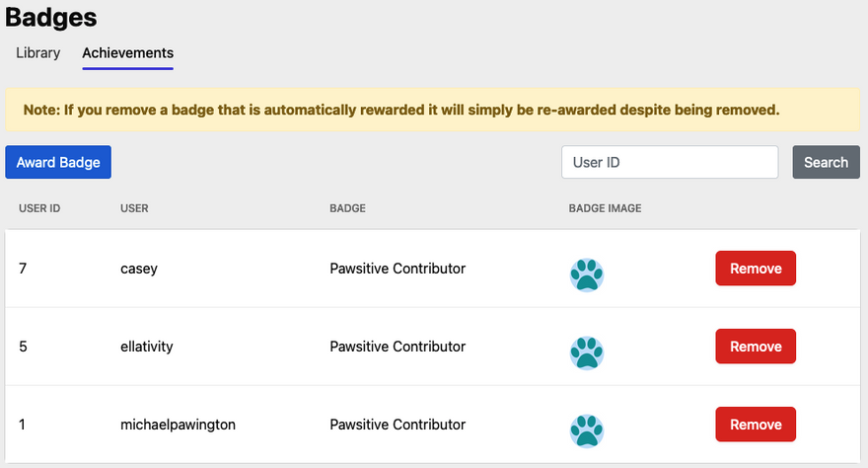The image size is (868, 468).
Task: Open the Award Badge dialog
Action: 58,162
